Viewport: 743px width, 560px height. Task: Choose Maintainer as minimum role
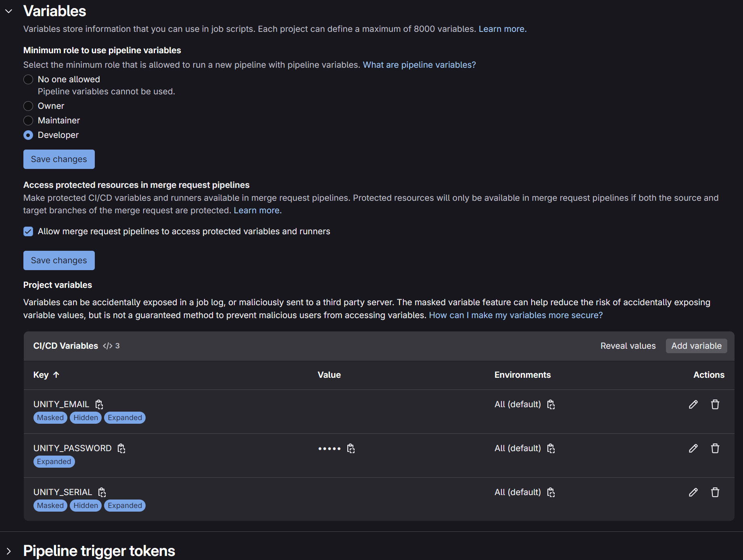pyautogui.click(x=28, y=121)
